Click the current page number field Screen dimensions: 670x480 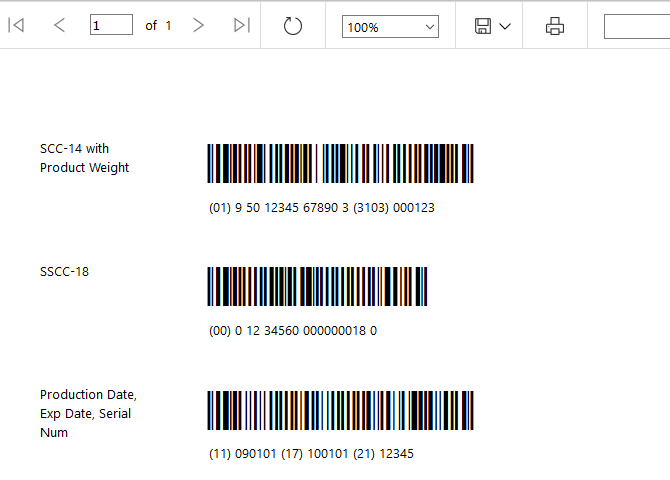tap(111, 25)
